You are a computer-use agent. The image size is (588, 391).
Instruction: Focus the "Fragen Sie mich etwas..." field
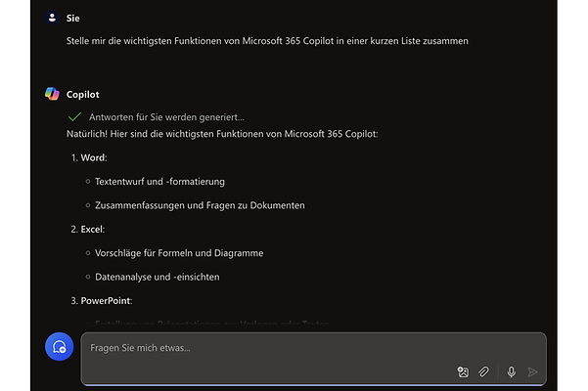[x=294, y=348]
